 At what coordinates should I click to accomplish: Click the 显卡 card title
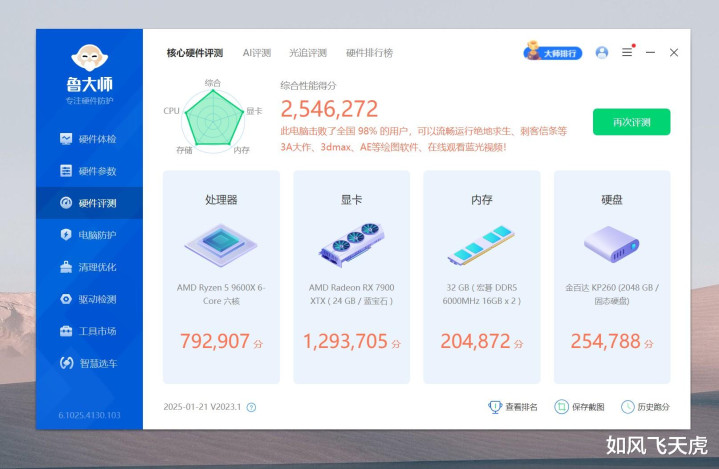point(351,200)
